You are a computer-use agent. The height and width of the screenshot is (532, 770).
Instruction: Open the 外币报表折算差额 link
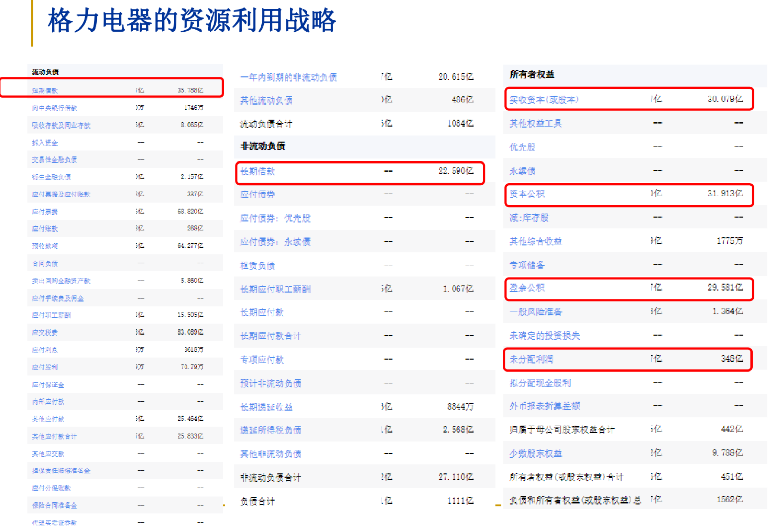[x=545, y=406]
